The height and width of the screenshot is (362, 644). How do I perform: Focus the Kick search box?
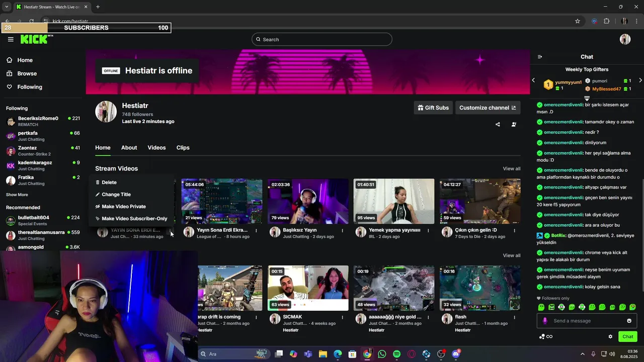322,39
